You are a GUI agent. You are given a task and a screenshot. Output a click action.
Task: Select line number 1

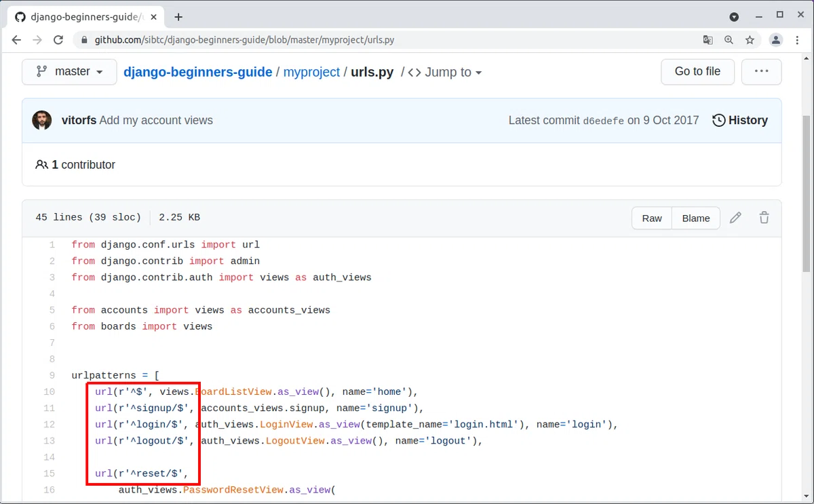point(52,244)
